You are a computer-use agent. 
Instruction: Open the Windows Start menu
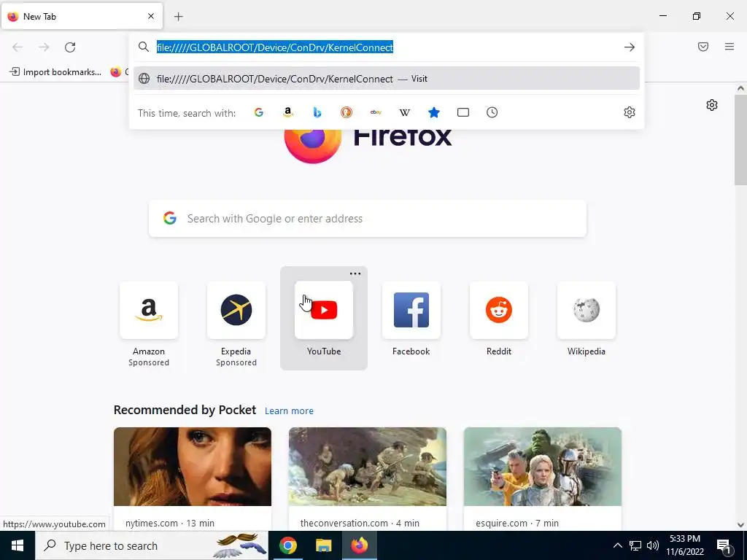click(x=18, y=545)
